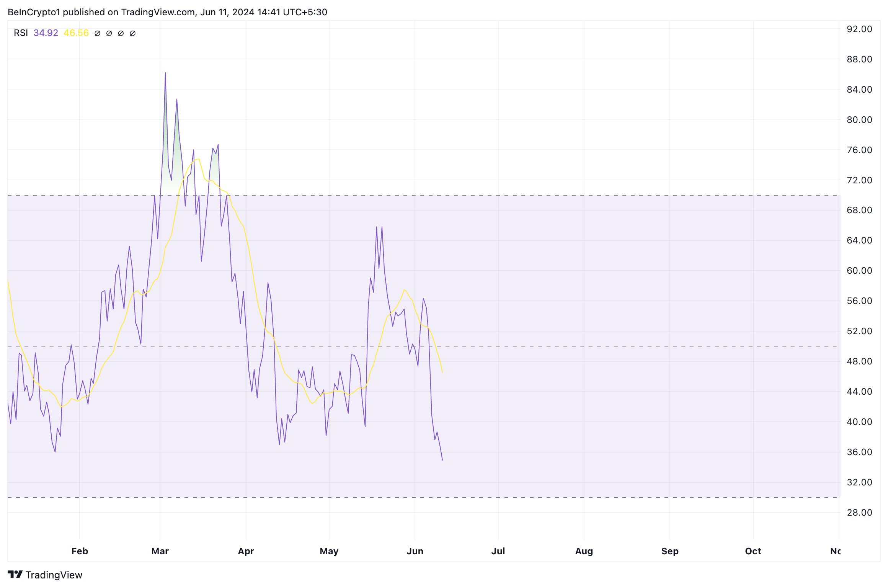The image size is (888, 588).
Task: Click the 28.00 value on price scale
Action: (859, 513)
